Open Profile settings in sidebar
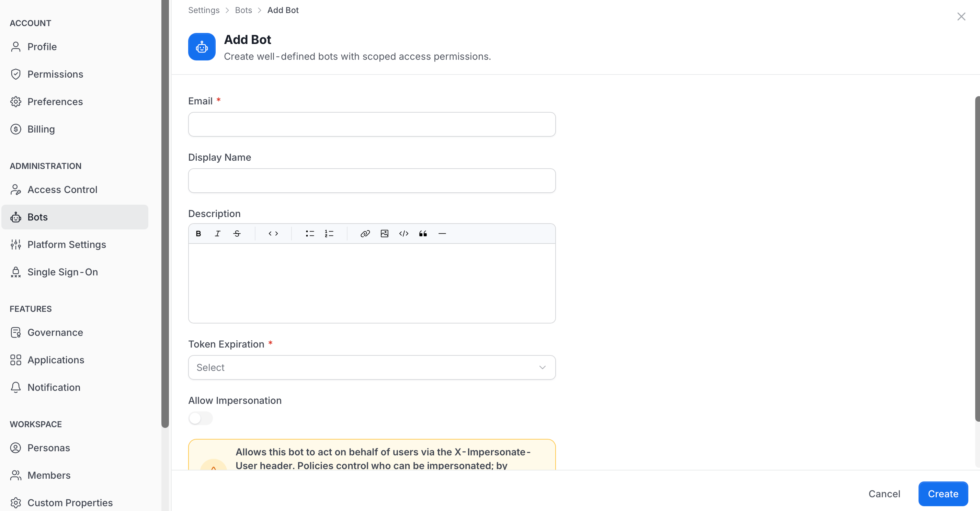 pyautogui.click(x=75, y=47)
